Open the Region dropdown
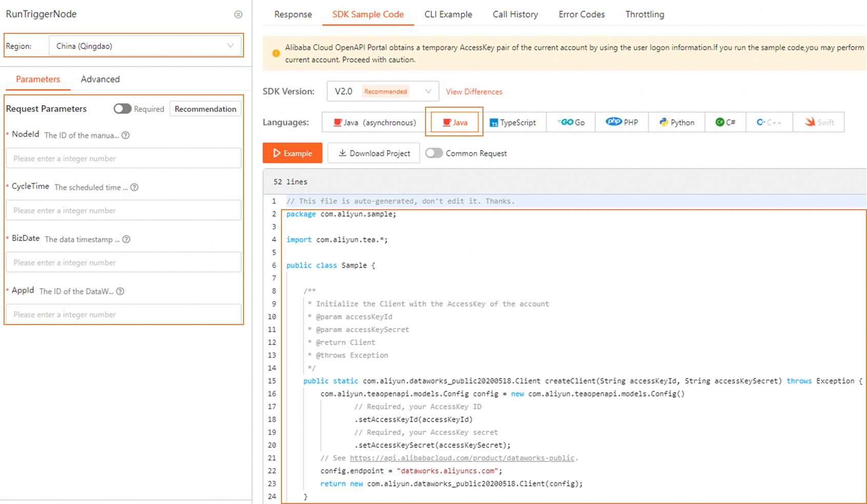The image size is (867, 504). point(146,45)
